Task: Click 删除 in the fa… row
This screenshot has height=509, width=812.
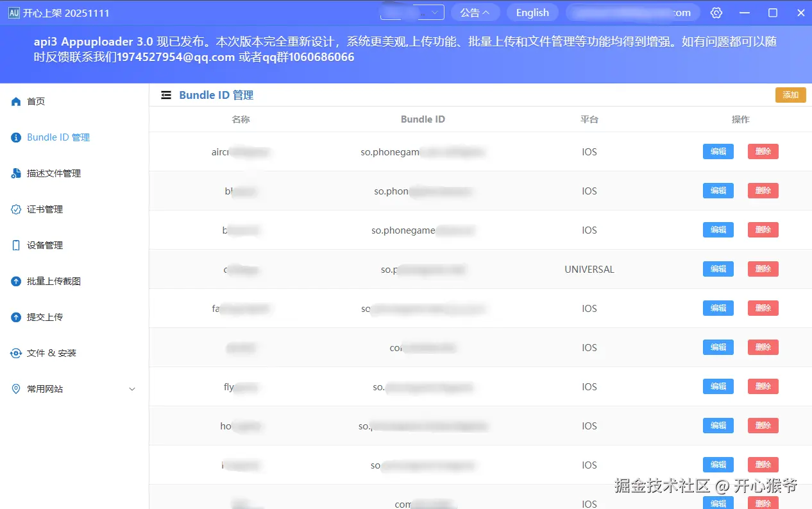Action: pos(763,308)
